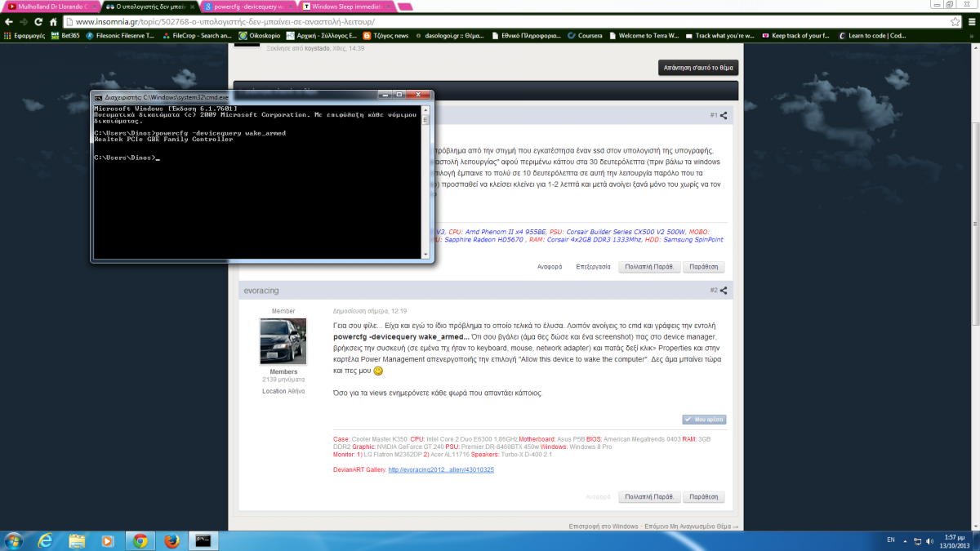Open the Bet365 bookmark

[x=65, y=36]
